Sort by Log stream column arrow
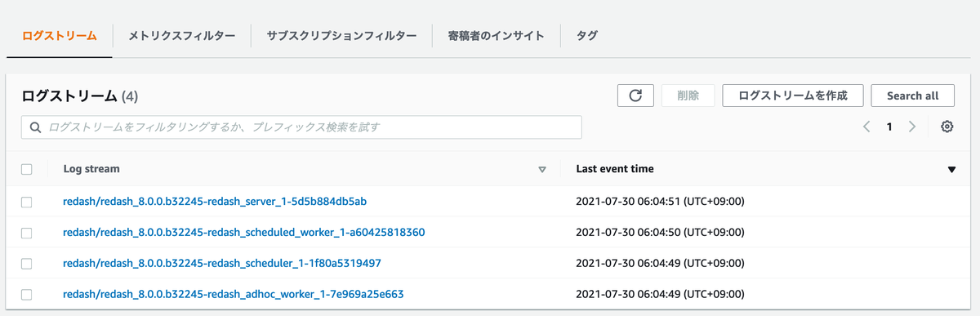The width and height of the screenshot is (980, 316). tap(542, 170)
